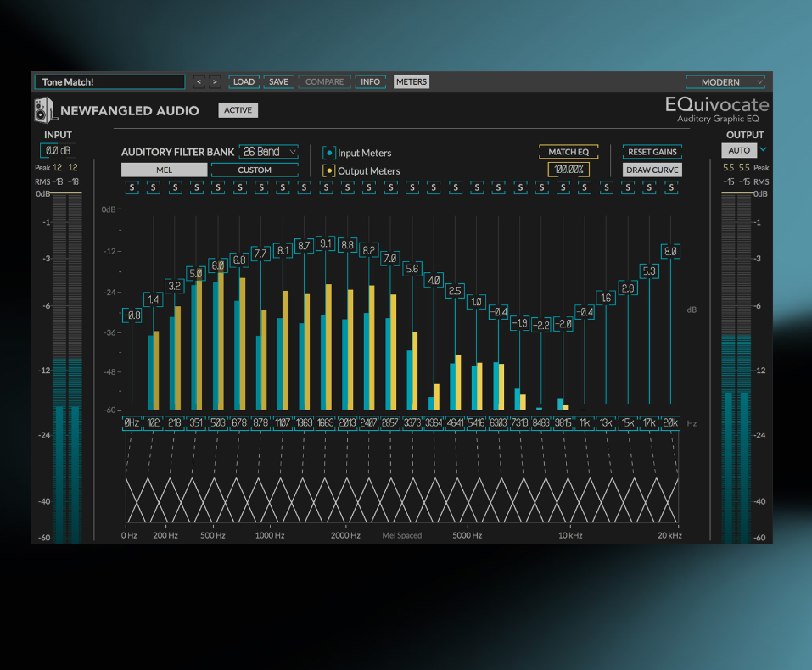Click the 13k frequency label box
Image resolution: width=812 pixels, height=670 pixels.
click(x=606, y=423)
